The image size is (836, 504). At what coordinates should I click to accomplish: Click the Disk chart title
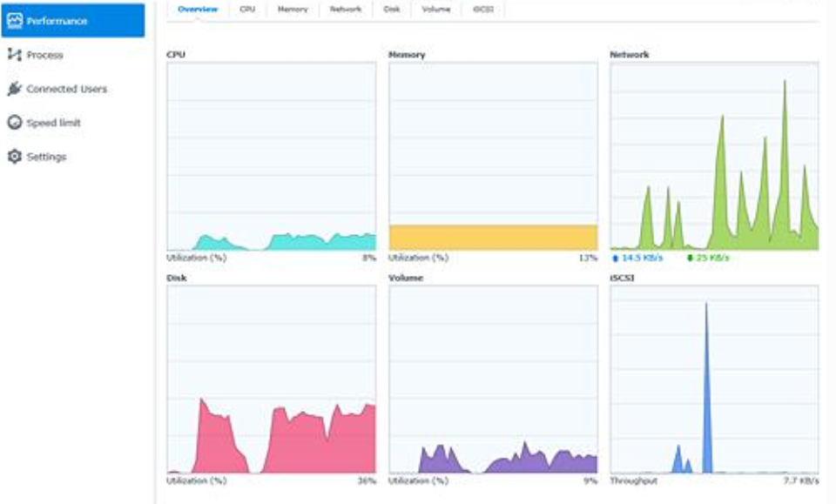click(177, 278)
